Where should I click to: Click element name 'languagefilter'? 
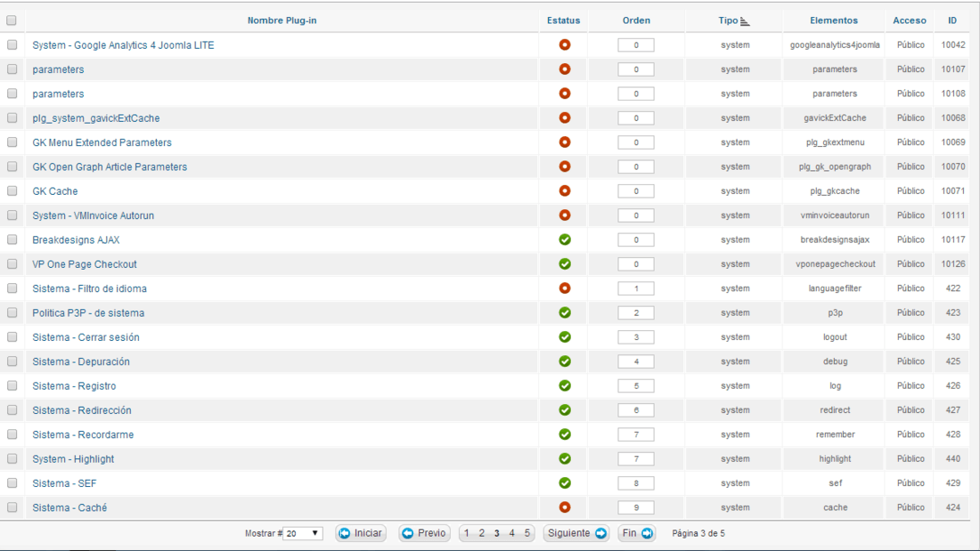835,288
